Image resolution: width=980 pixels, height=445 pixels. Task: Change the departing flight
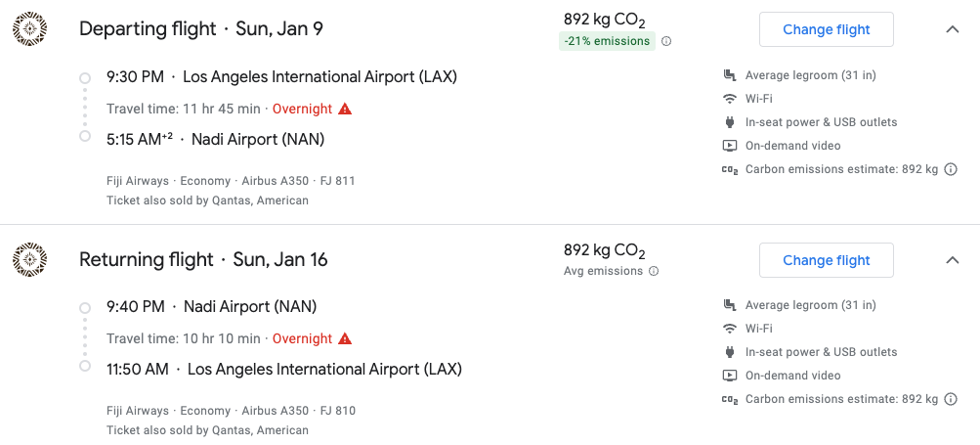[826, 29]
